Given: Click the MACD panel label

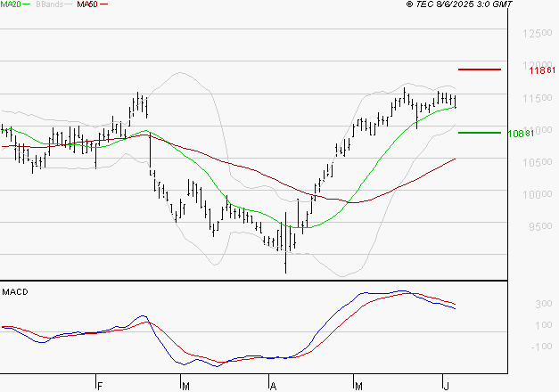Looking at the screenshot, I should point(15,291).
